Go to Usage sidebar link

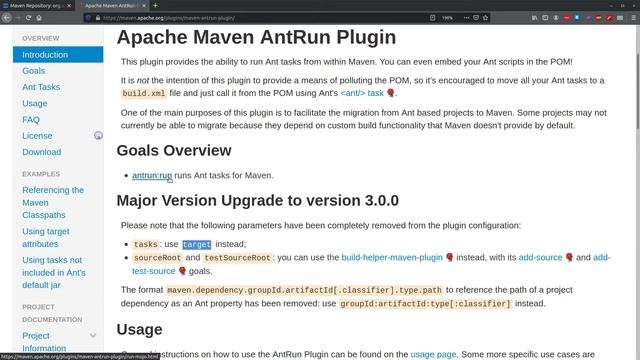click(x=35, y=103)
